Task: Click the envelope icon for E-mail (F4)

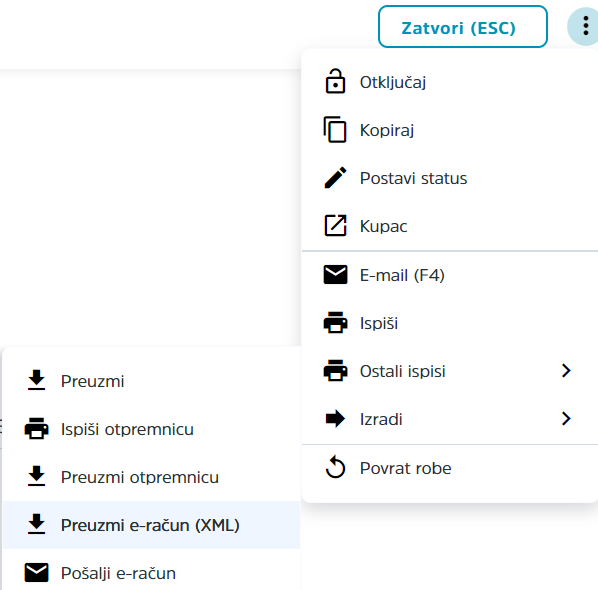Action: (x=335, y=275)
